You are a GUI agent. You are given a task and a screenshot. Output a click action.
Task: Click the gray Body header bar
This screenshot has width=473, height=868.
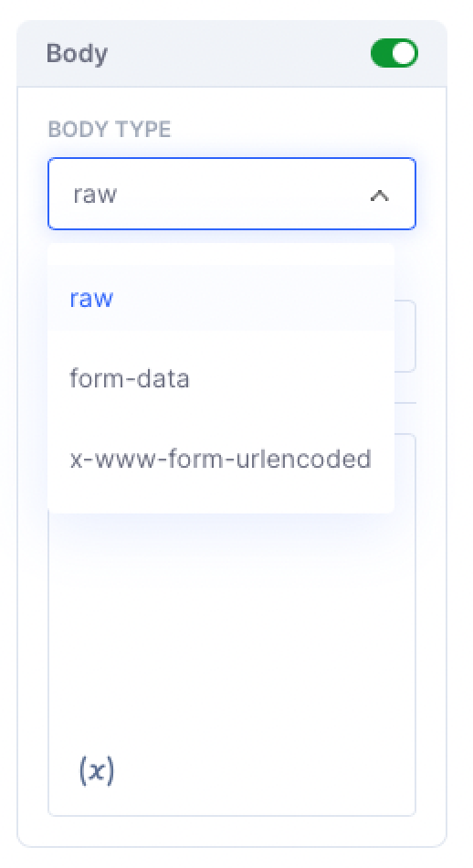tap(232, 54)
